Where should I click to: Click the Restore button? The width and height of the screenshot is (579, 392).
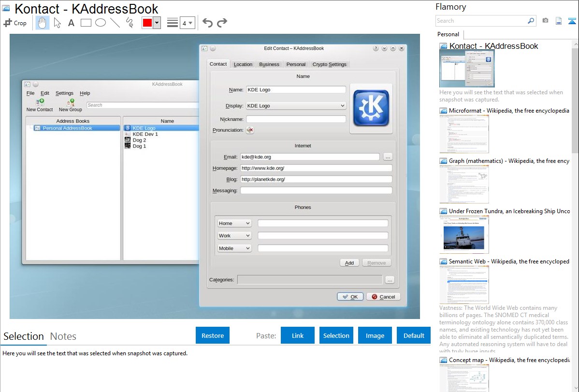[x=213, y=335]
